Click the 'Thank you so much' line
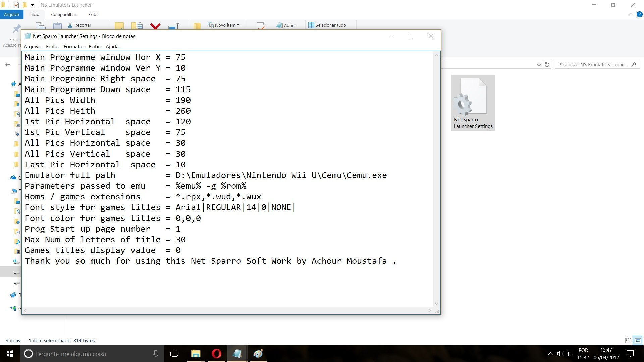The width and height of the screenshot is (644, 362). click(211, 261)
